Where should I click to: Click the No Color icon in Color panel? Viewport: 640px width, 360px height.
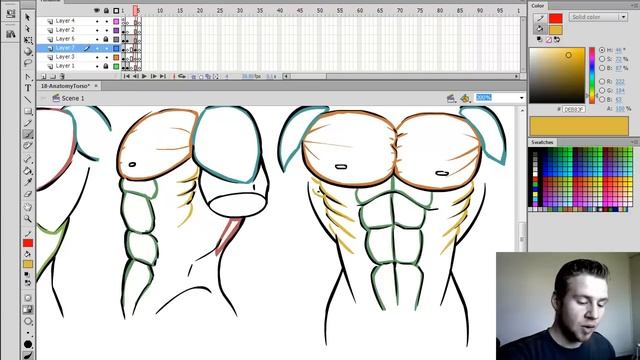coord(549,40)
